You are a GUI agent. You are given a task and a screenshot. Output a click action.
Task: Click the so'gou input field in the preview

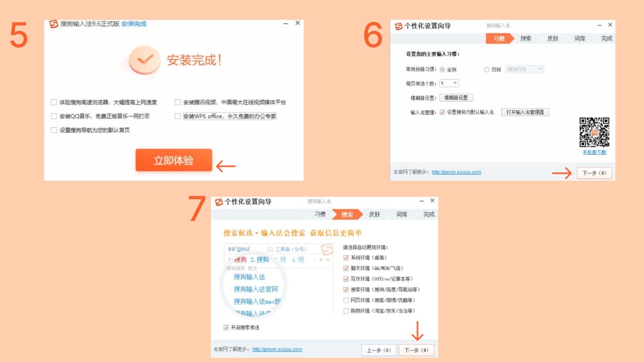238,249
